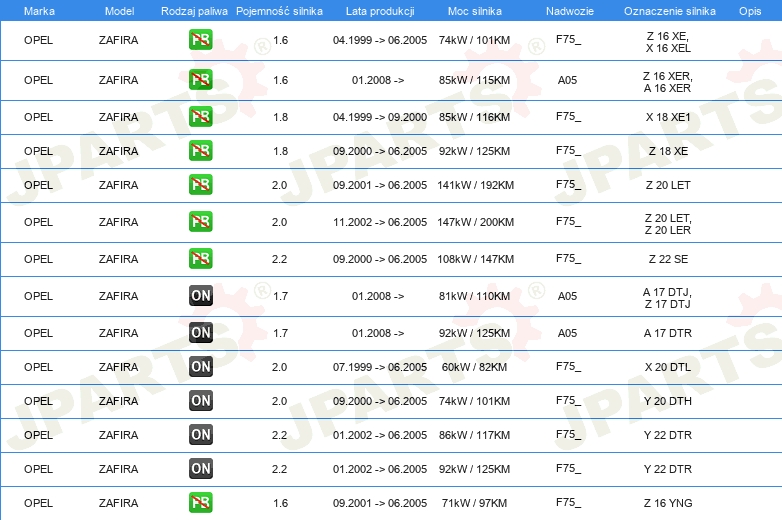Viewport: 782px width, 520px height.
Task: Click engine capacity 1.8 in X 18 XE1 row
Action: 280,117
